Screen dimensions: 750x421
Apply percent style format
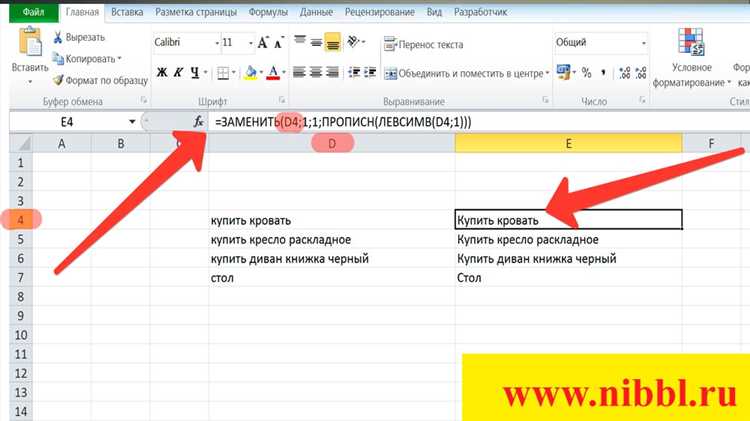pos(586,73)
